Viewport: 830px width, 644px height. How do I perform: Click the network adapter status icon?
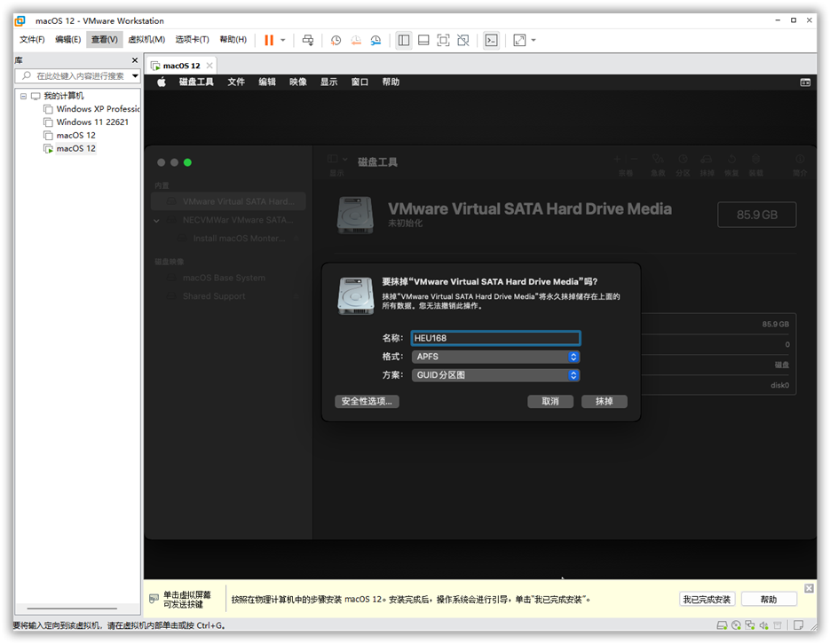point(749,625)
